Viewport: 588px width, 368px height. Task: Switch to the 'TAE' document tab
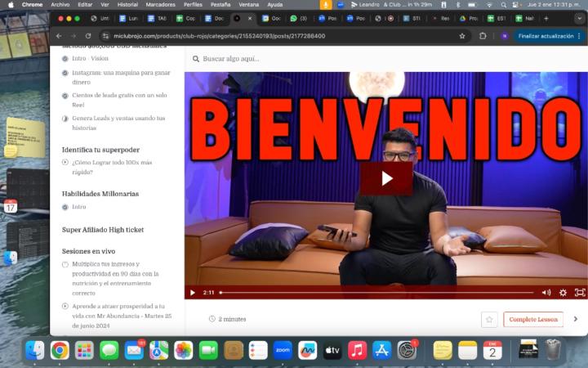[x=157, y=18]
